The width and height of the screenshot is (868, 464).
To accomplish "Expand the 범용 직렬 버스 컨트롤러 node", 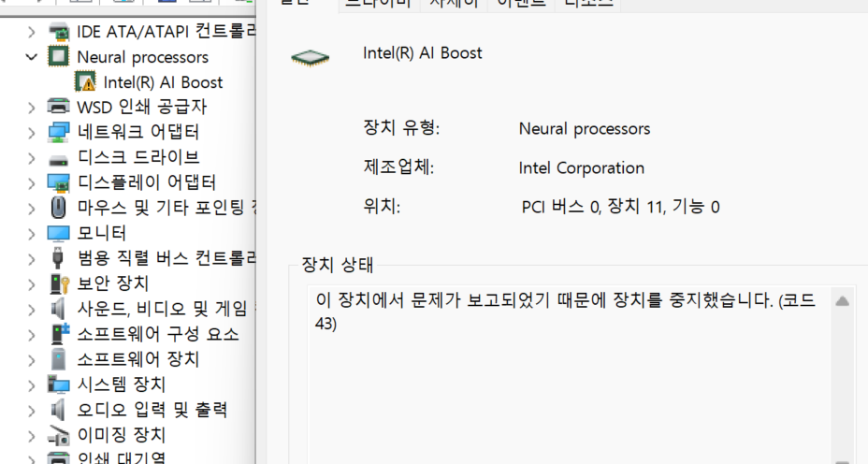I will (32, 258).
